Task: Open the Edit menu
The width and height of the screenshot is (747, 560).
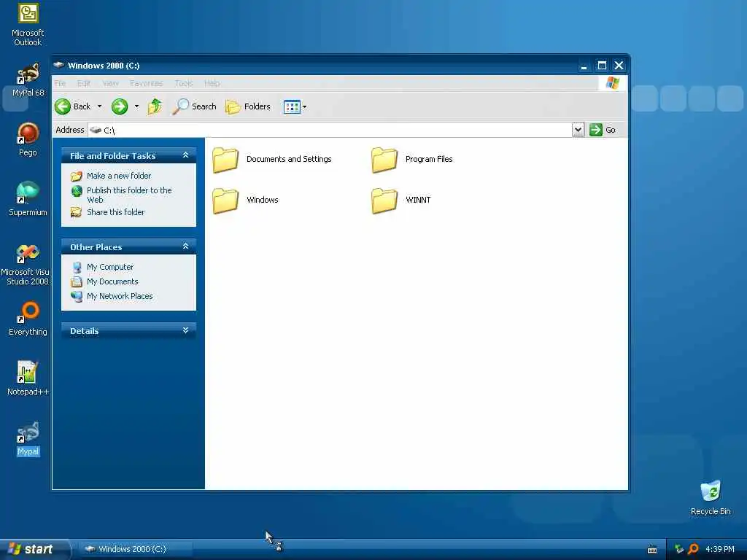Action: click(x=84, y=83)
